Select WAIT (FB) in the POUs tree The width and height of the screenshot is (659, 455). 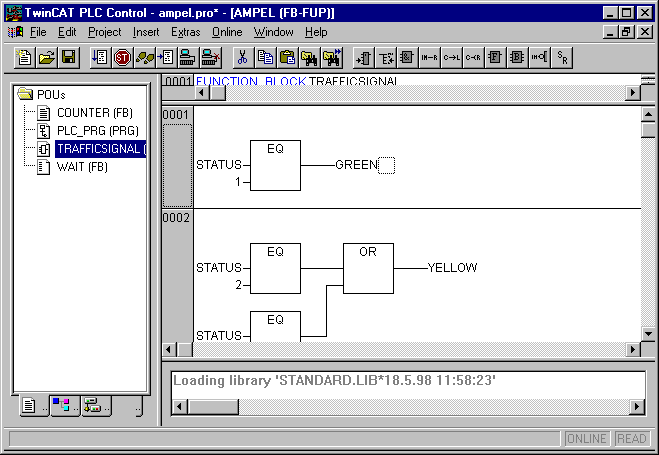pos(82,167)
